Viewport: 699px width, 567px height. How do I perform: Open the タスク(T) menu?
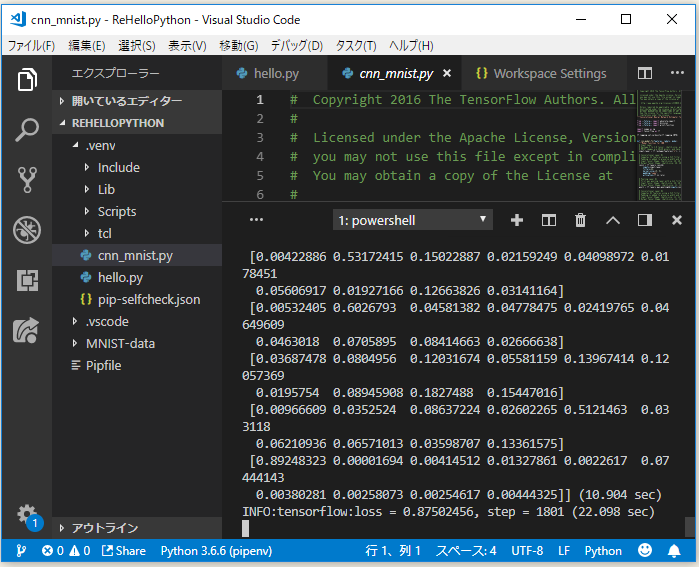tap(356, 45)
